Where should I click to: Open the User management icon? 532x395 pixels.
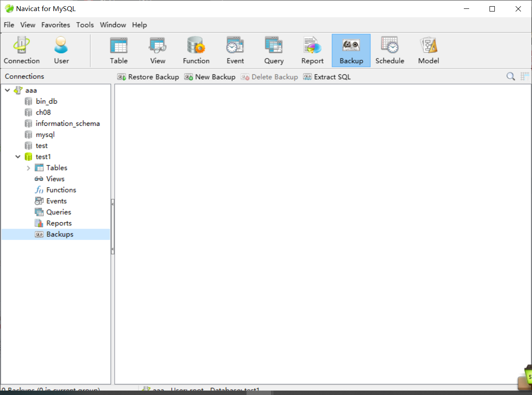click(62, 50)
